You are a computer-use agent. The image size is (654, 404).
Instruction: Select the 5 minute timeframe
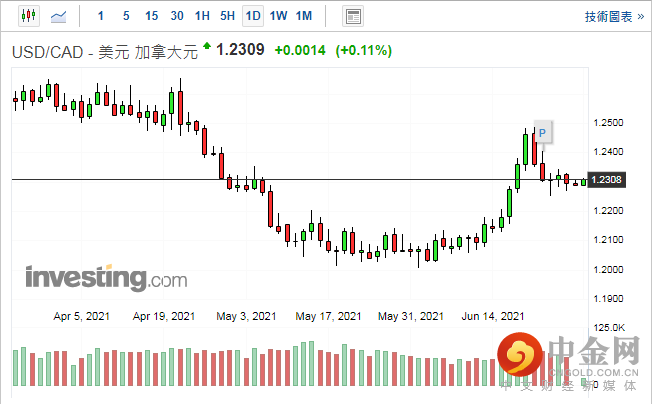pos(126,16)
